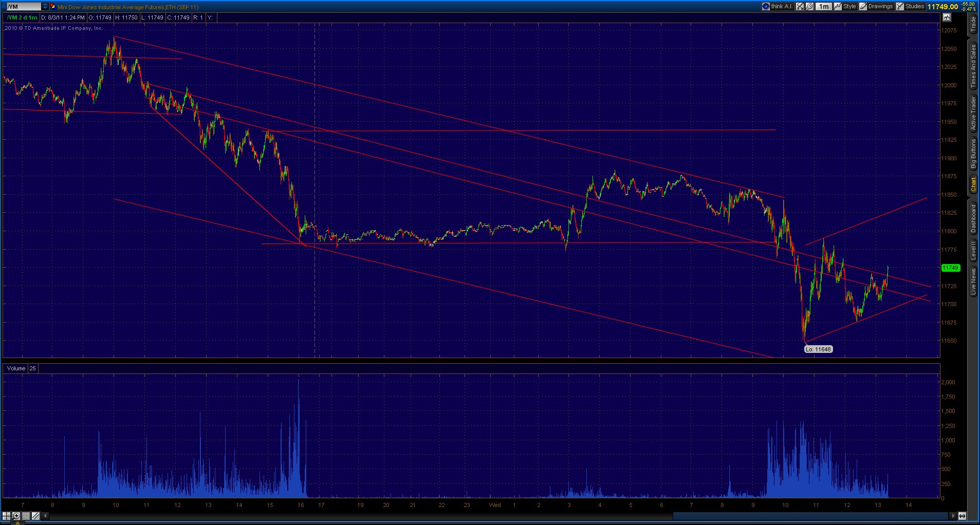Screen dimensions: 980x525
Task: Click the disabled zoom out icon
Action: click(26, 516)
